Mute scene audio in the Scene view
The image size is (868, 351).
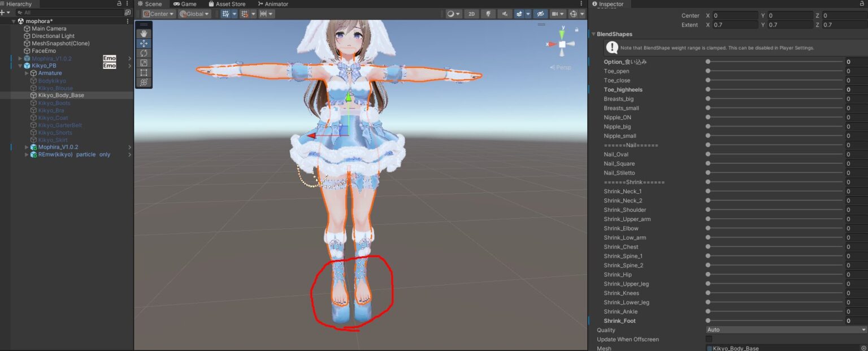tap(505, 14)
